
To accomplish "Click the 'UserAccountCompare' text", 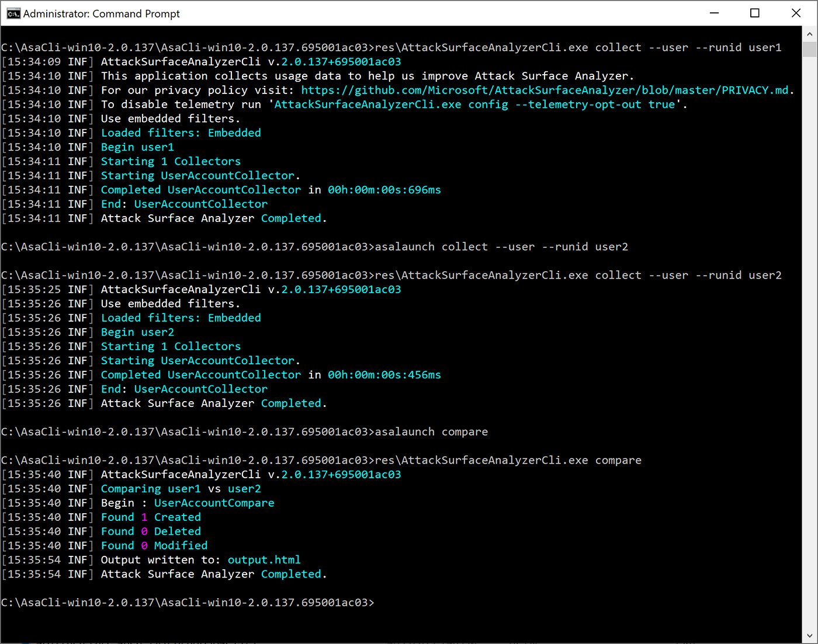I will coord(214,503).
